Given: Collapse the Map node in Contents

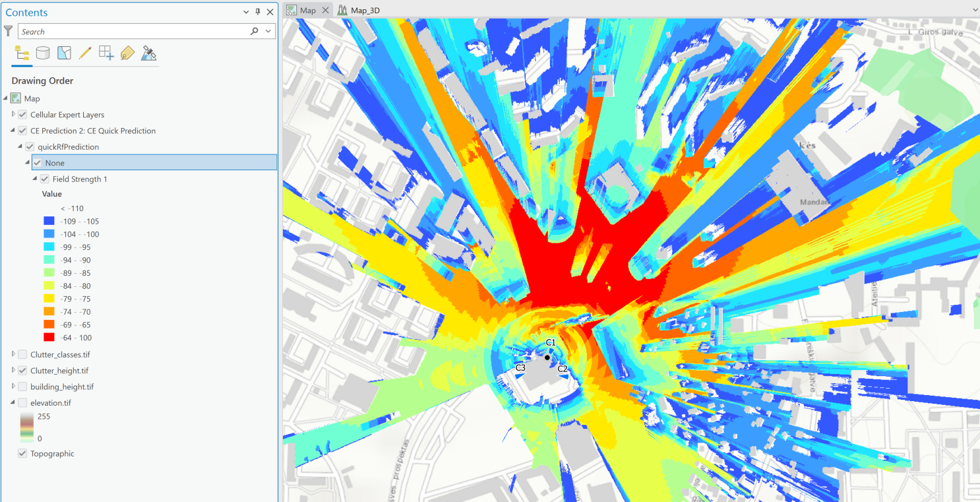Looking at the screenshot, I should point(6,98).
